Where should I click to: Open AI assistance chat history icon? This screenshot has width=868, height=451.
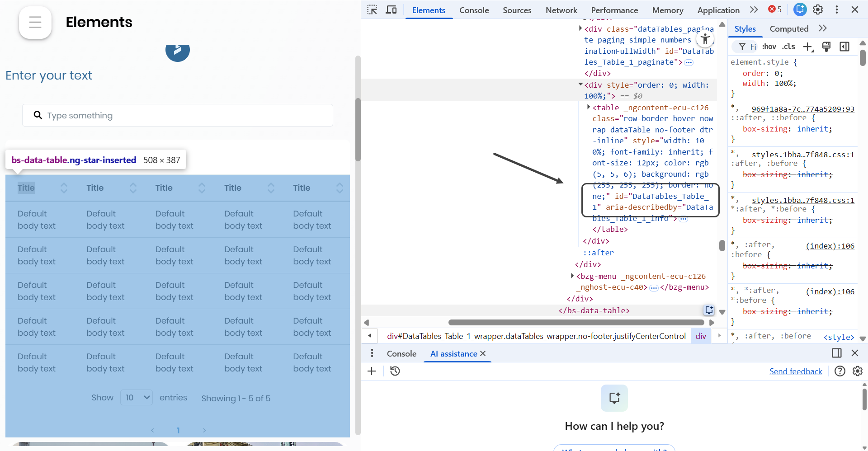[395, 371]
